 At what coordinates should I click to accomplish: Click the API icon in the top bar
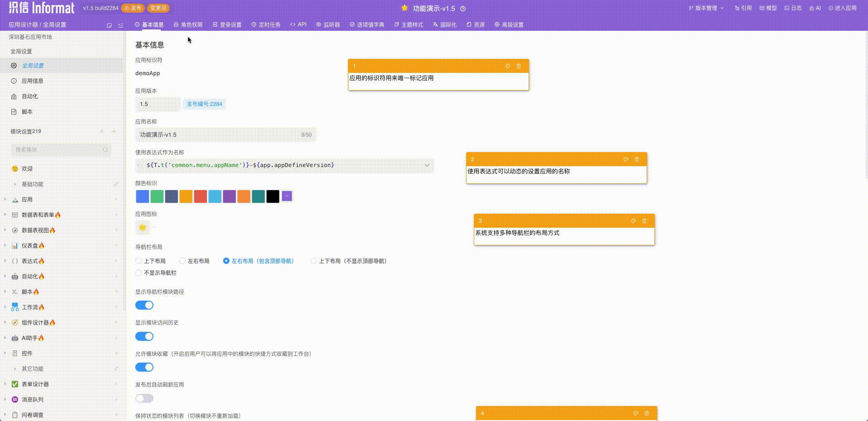tap(293, 25)
